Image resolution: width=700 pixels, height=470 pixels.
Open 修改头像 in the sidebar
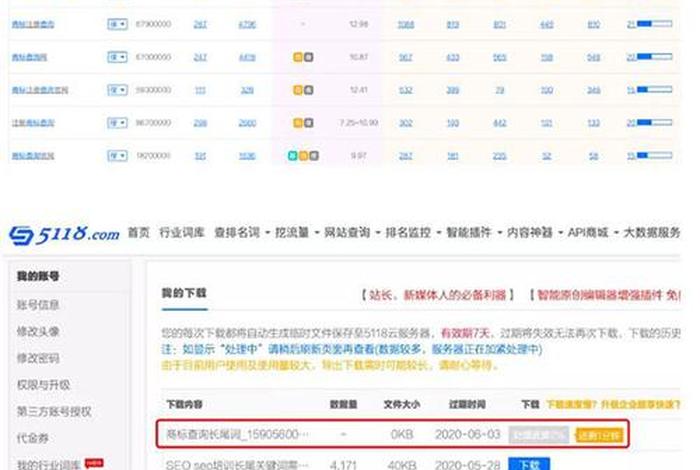coord(38,332)
